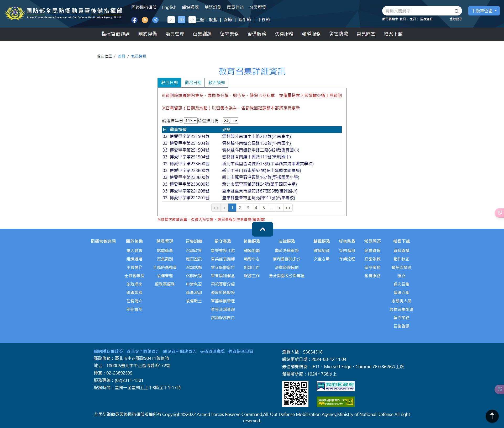Set font size to small (小)
The height and width of the screenshot is (428, 504).
(192, 20)
